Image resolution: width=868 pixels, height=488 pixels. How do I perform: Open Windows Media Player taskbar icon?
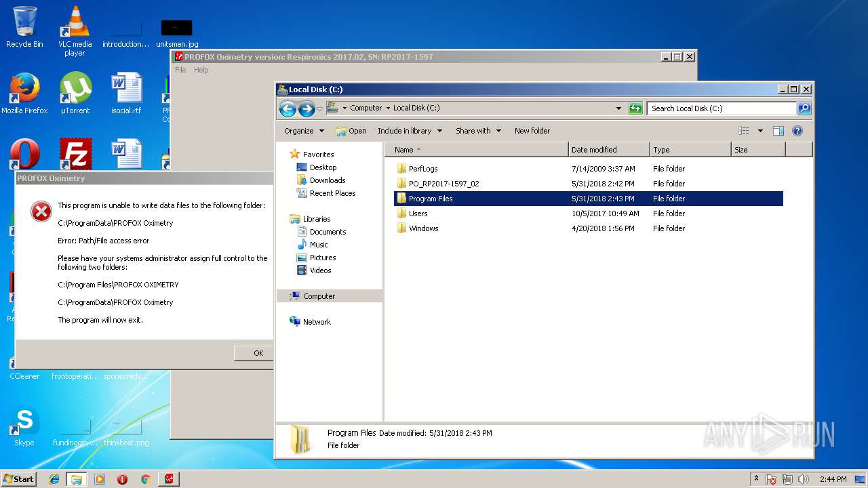click(100, 479)
